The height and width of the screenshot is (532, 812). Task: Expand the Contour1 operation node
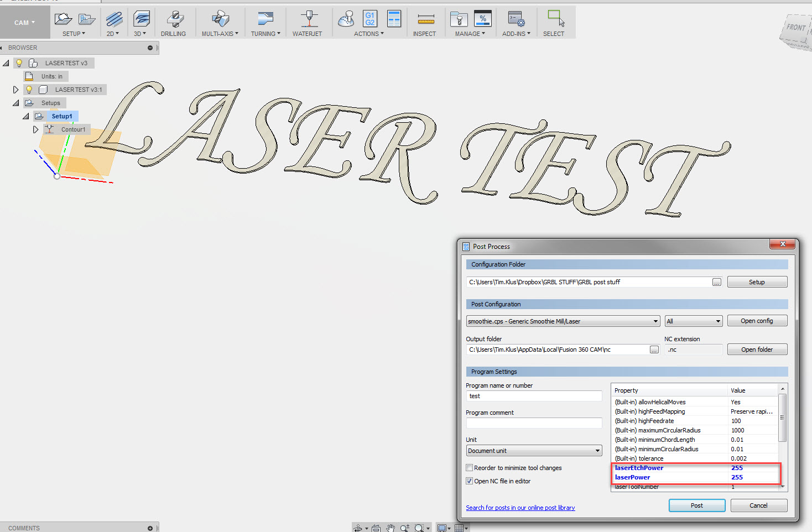[35, 129]
